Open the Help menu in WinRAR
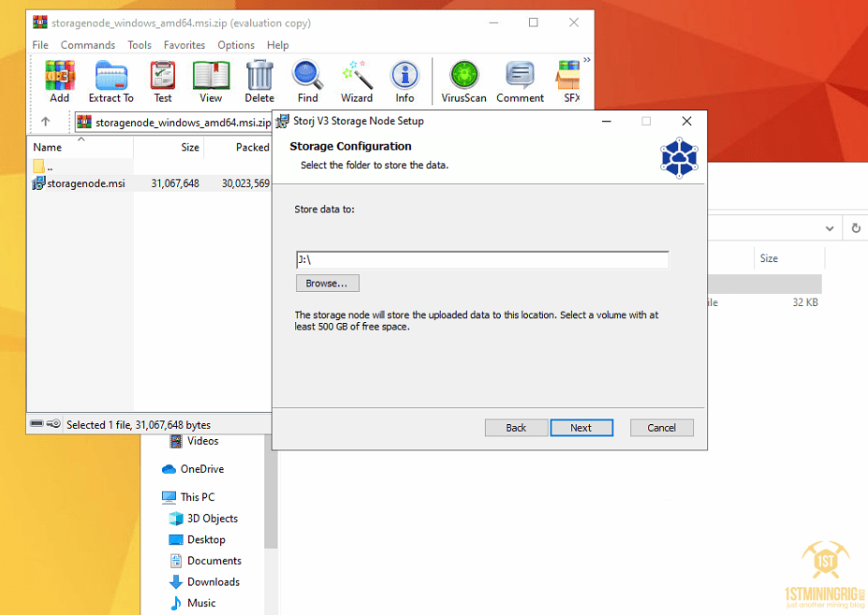868x615 pixels. point(278,45)
